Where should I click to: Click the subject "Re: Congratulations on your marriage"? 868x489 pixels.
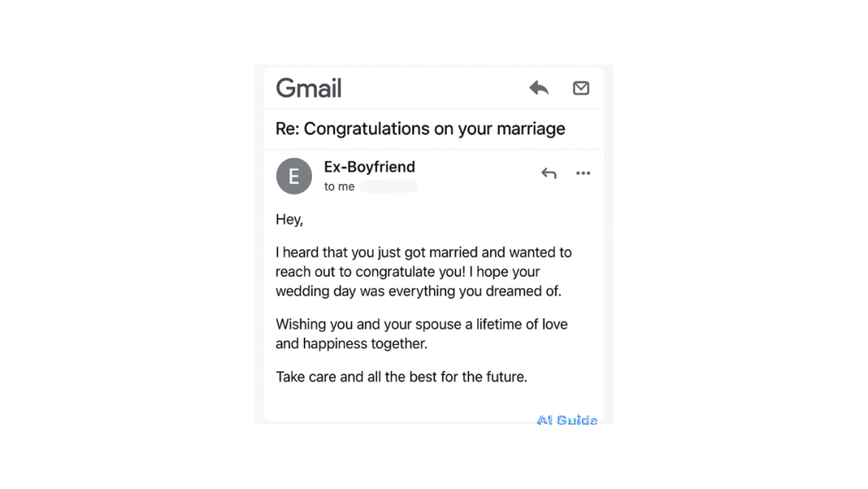tap(420, 129)
